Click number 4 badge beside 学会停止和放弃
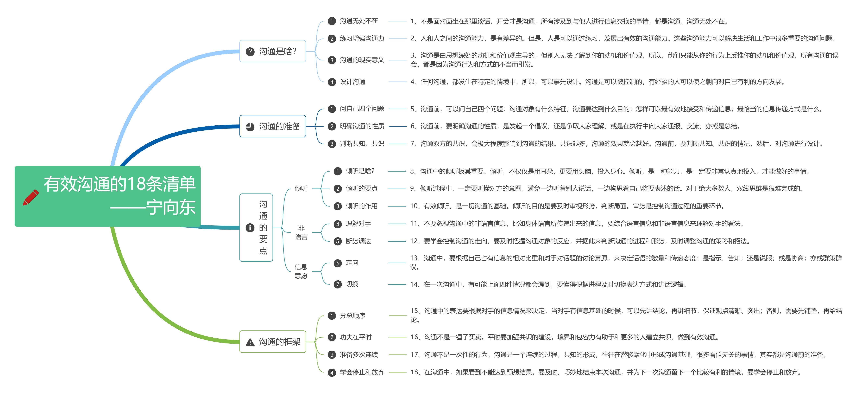 pos(332,372)
